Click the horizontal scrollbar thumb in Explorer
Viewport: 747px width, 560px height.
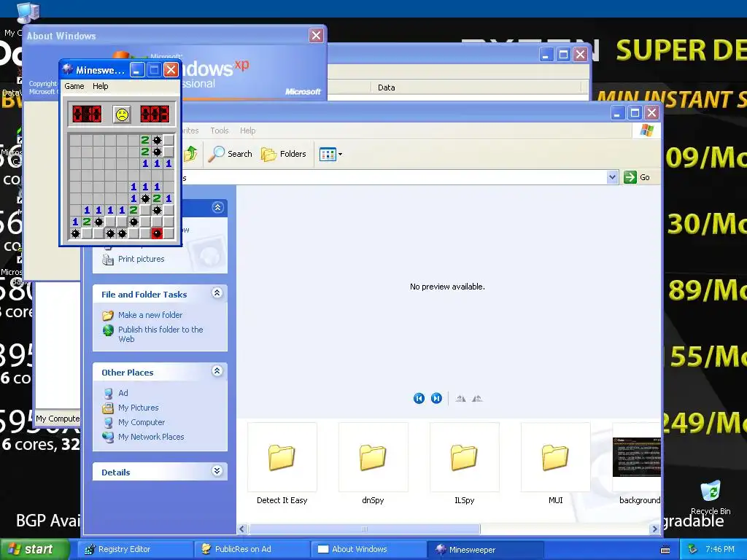click(x=364, y=529)
